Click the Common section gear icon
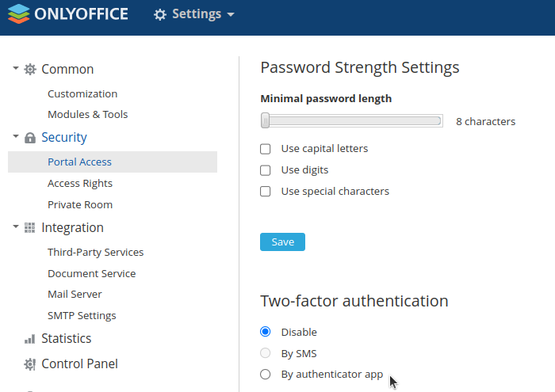 point(30,69)
